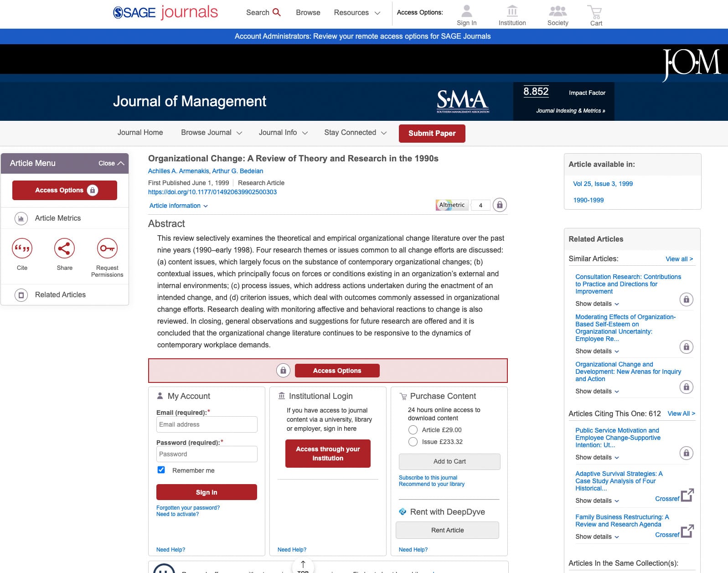Click the Share icon
The image size is (728, 573).
pos(64,248)
